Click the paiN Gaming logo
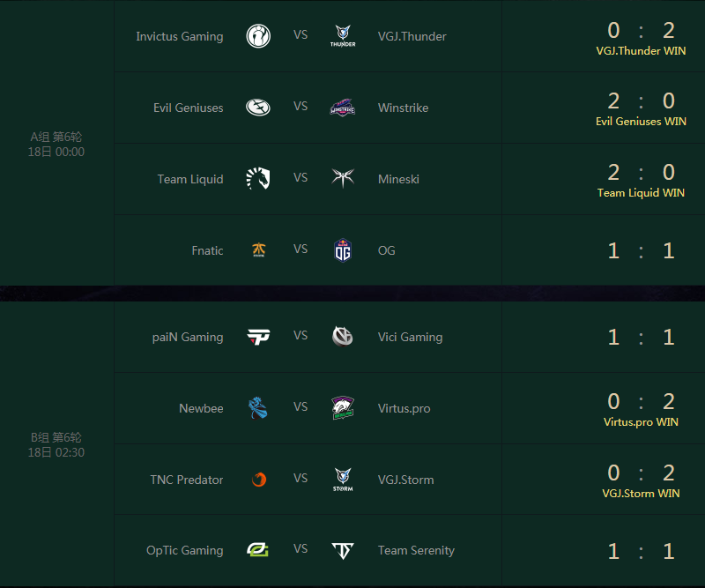This screenshot has width=705, height=588. [x=258, y=337]
